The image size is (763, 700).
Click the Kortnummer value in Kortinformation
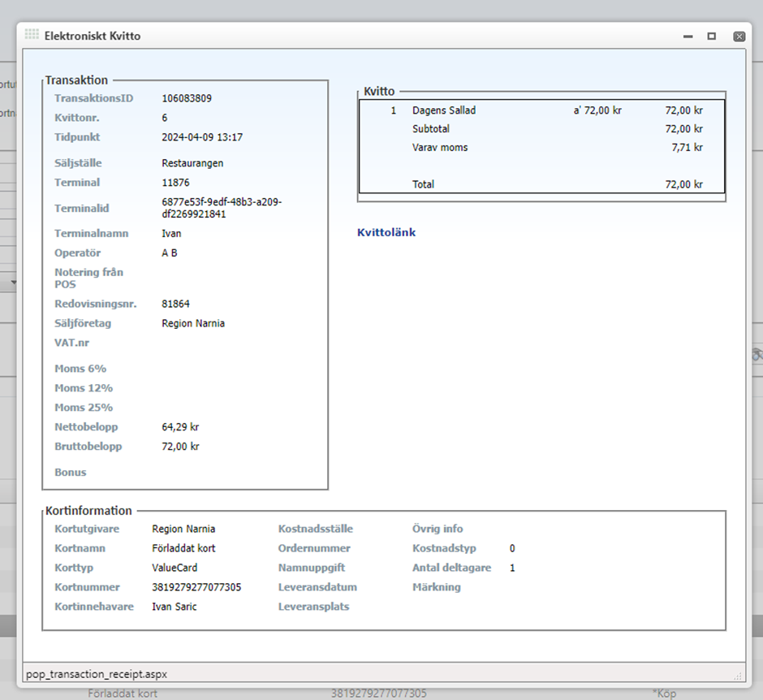[196, 587]
